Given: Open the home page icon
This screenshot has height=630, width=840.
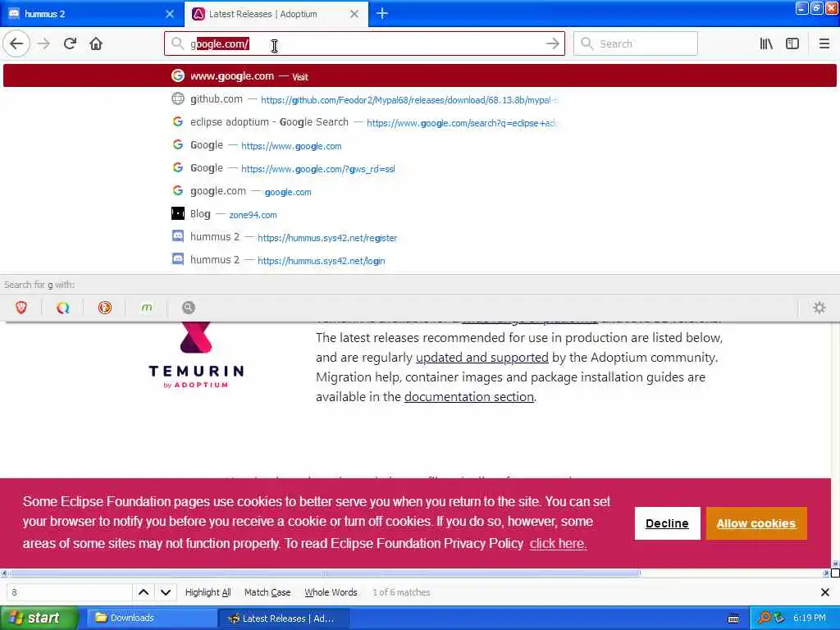Looking at the screenshot, I should point(96,44).
